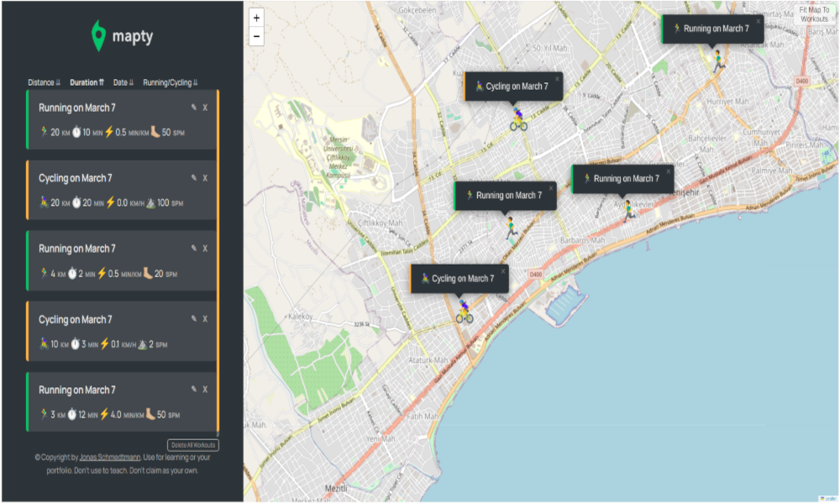Click the edit pencil on the 20 km Cycling workout
This screenshot has height=504, width=840.
click(194, 178)
